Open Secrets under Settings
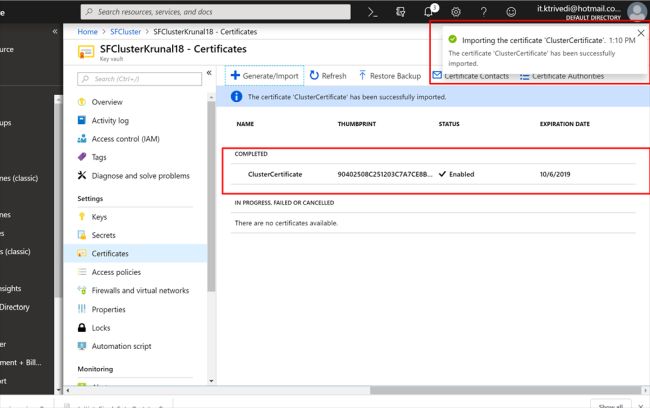The image size is (650, 408). [104, 235]
